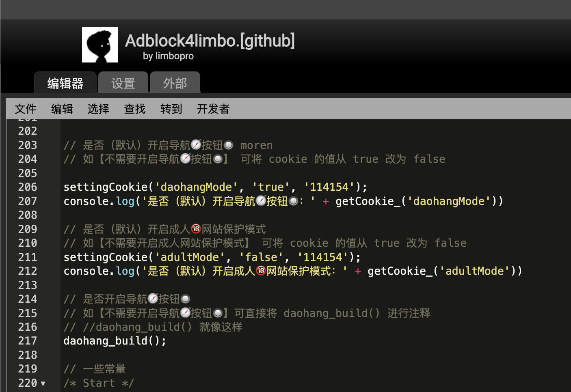The width and height of the screenshot is (571, 392).
Task: Click the /* Start */ comment on line 220
Action: pos(99,383)
